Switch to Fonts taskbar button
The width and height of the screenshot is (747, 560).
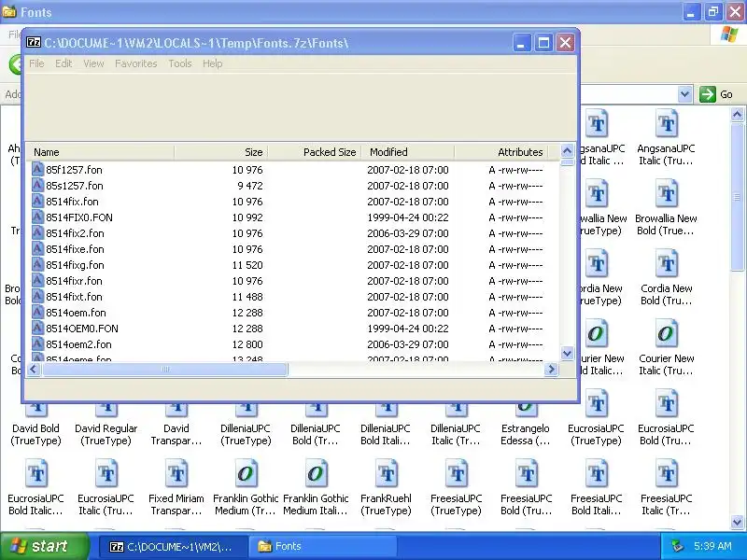tap(324, 547)
